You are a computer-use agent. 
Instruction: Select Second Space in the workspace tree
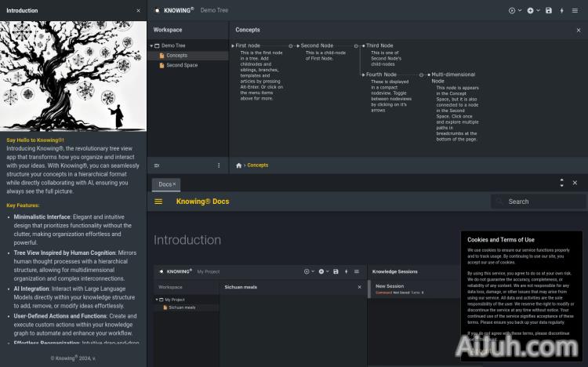pos(182,65)
